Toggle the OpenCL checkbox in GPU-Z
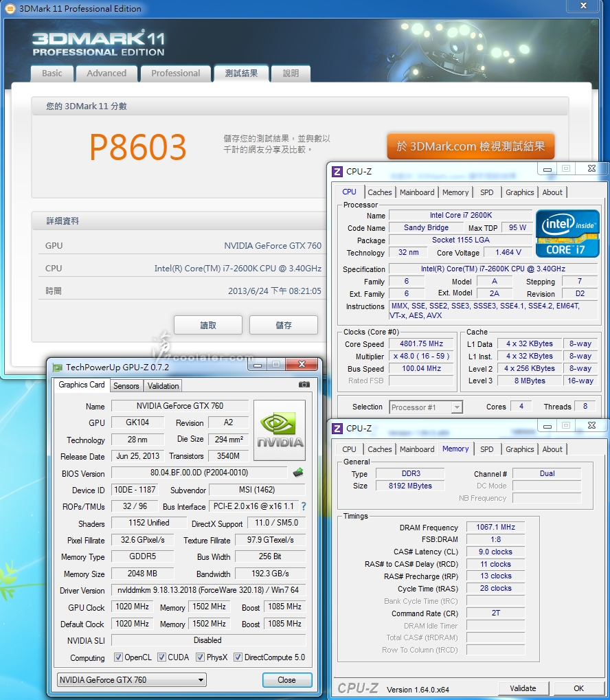 118,657
